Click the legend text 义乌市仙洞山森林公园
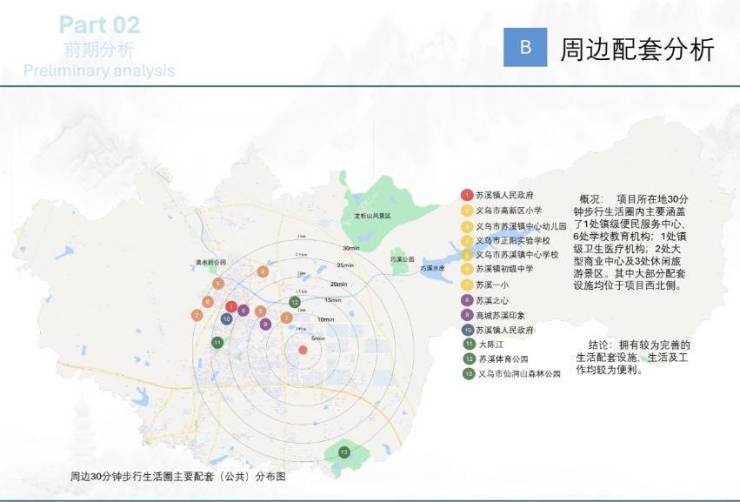The width and height of the screenshot is (740, 502). 520,374
